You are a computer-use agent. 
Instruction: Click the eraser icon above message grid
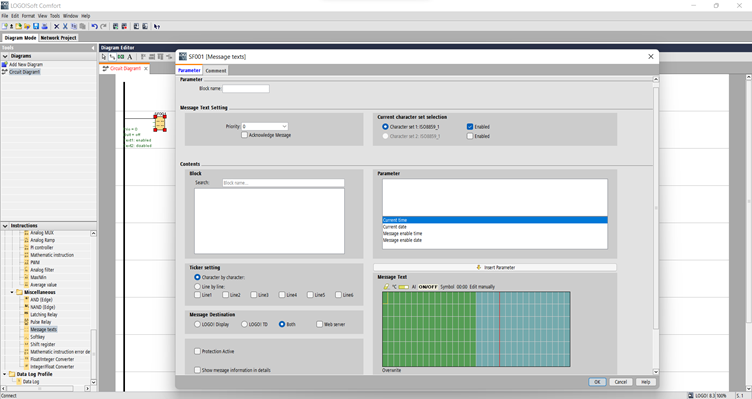[x=386, y=287]
